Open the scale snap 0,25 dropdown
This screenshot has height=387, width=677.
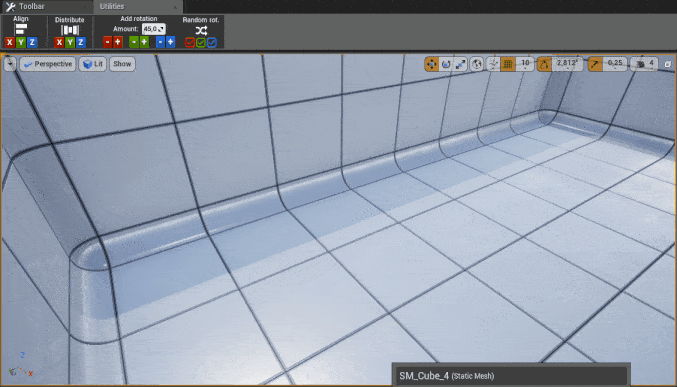point(615,64)
